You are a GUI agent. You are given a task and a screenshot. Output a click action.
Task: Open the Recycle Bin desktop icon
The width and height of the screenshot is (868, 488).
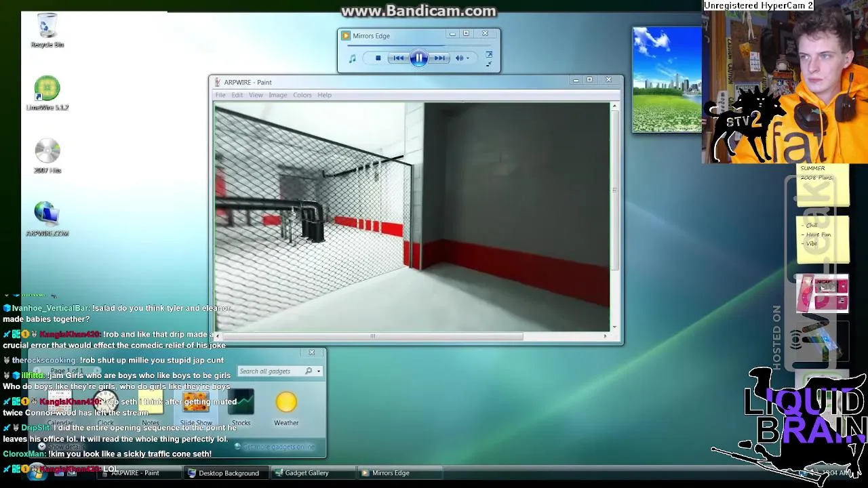coord(47,30)
